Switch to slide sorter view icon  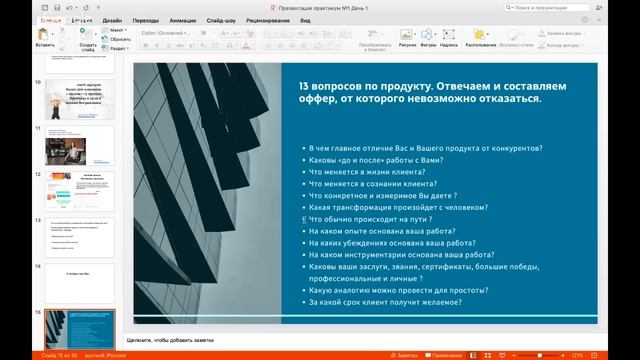(487, 356)
